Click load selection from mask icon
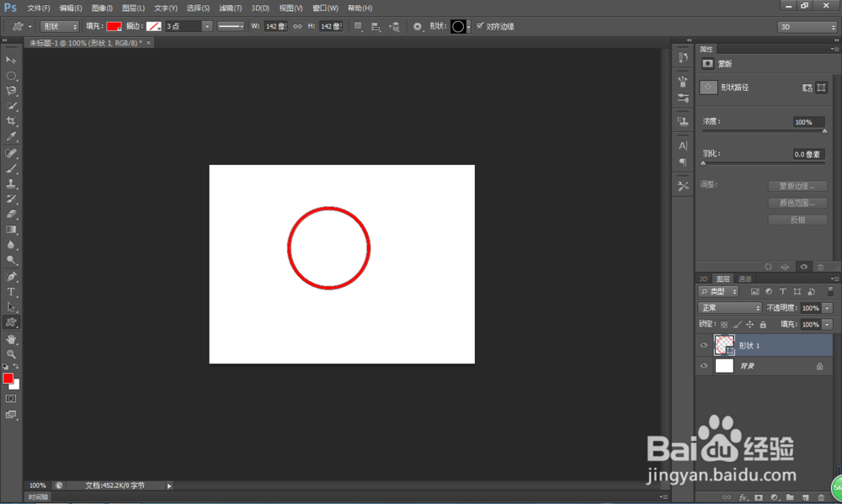The height and width of the screenshot is (504, 842). [x=769, y=267]
